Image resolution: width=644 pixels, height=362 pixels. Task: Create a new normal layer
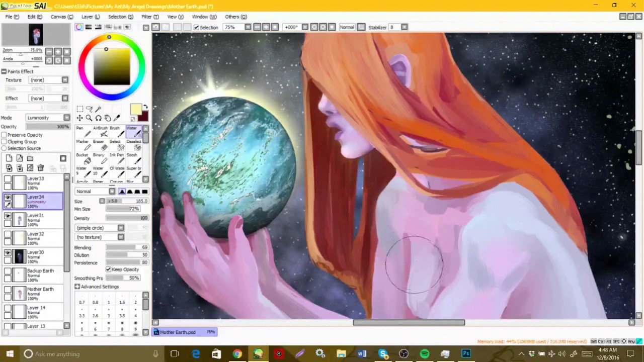[9, 158]
